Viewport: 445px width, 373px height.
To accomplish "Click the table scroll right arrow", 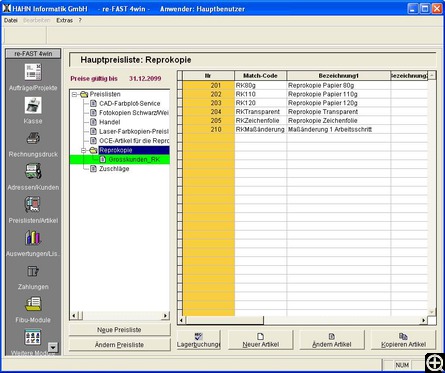I will pyautogui.click(x=423, y=320).
